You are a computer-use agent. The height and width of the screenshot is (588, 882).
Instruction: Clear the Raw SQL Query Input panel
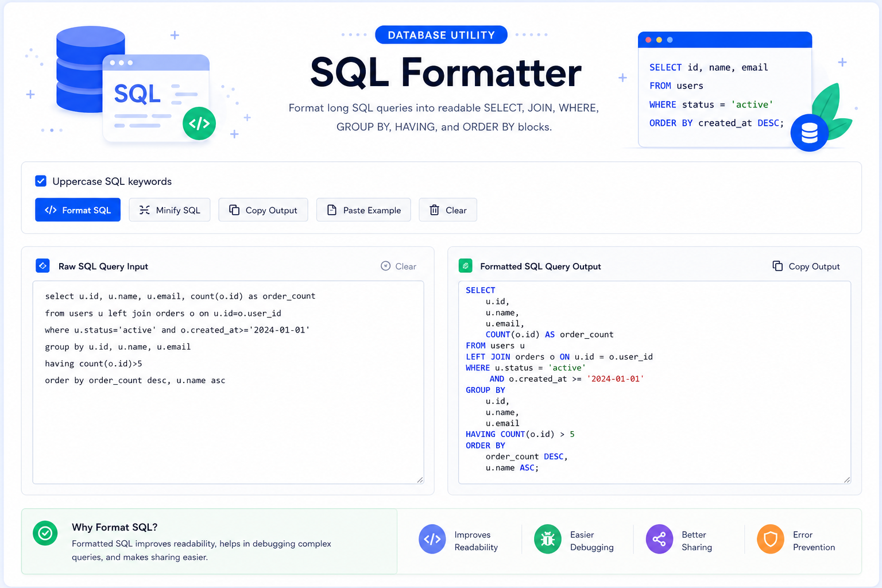click(x=399, y=266)
